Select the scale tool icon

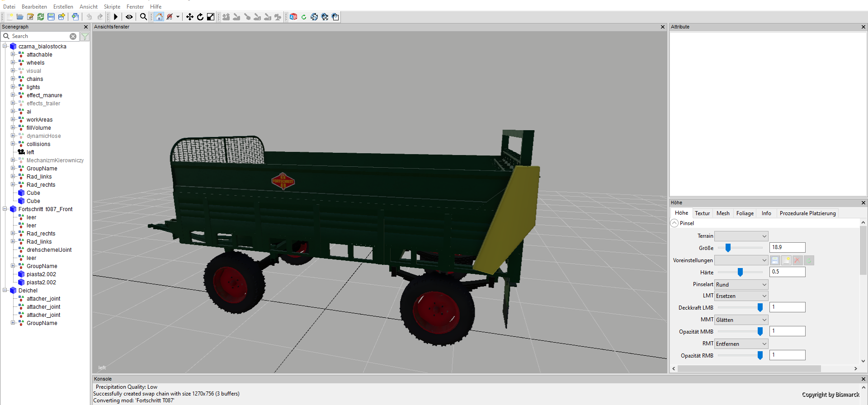pos(211,17)
